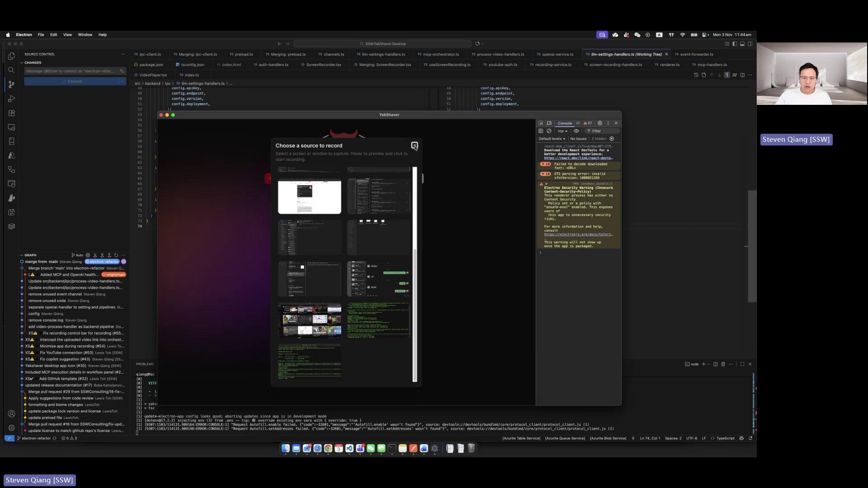
Task: Open DevTools settings gear
Action: (600, 123)
